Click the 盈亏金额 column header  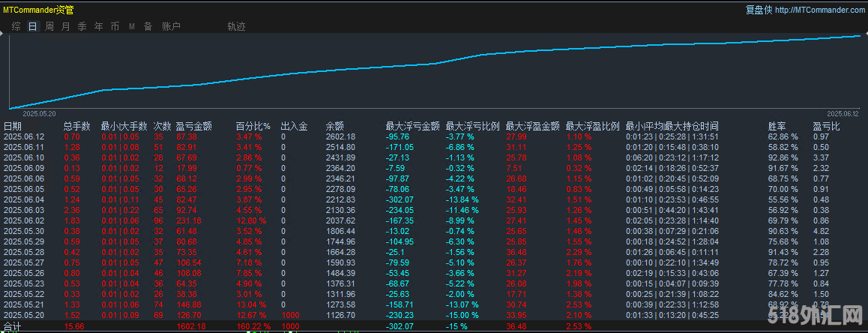click(193, 126)
